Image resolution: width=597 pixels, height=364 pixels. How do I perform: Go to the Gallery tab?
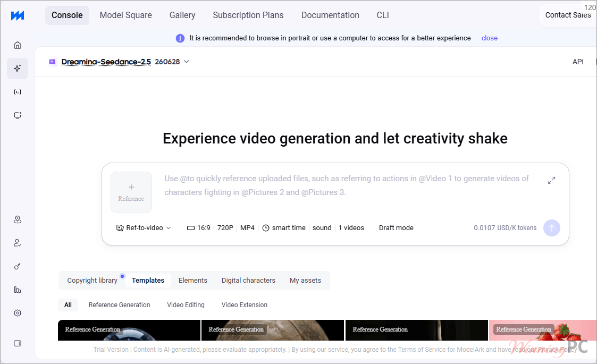(182, 15)
